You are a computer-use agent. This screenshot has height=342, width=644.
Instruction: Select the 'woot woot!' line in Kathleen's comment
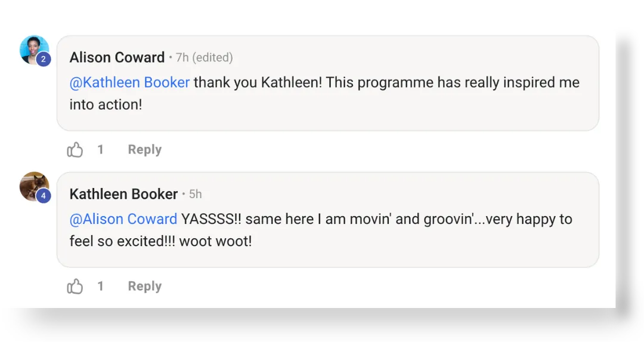(216, 241)
